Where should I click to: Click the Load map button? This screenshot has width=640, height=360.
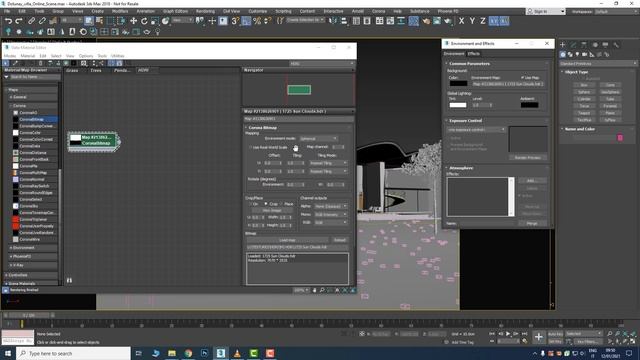point(287,240)
